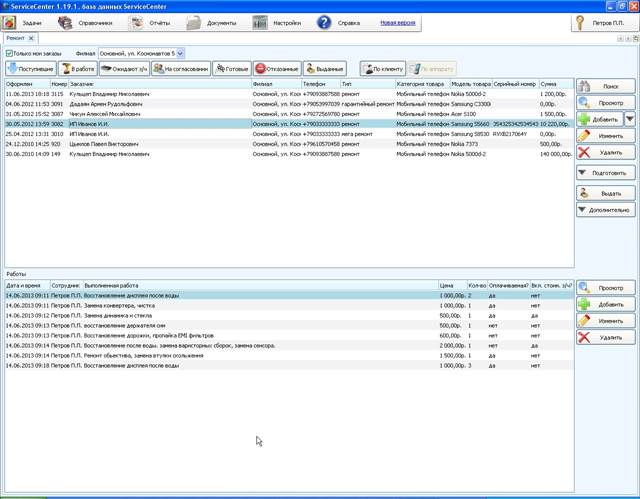This screenshot has width=640, height=499.
Task: Click Изменить in the Работы panel
Action: coord(606,321)
